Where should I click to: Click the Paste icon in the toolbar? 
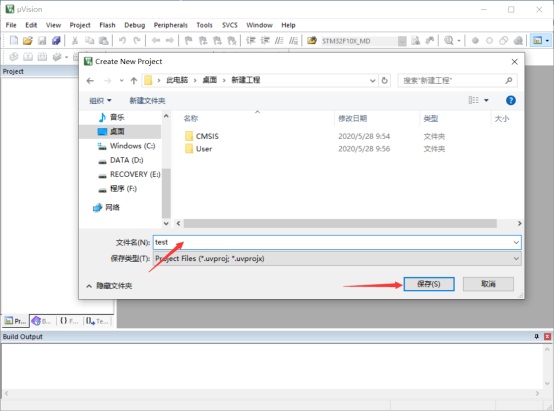point(103,41)
